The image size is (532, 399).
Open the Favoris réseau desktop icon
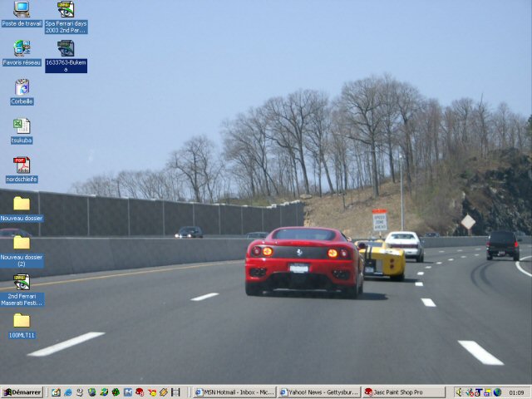[x=22, y=53]
